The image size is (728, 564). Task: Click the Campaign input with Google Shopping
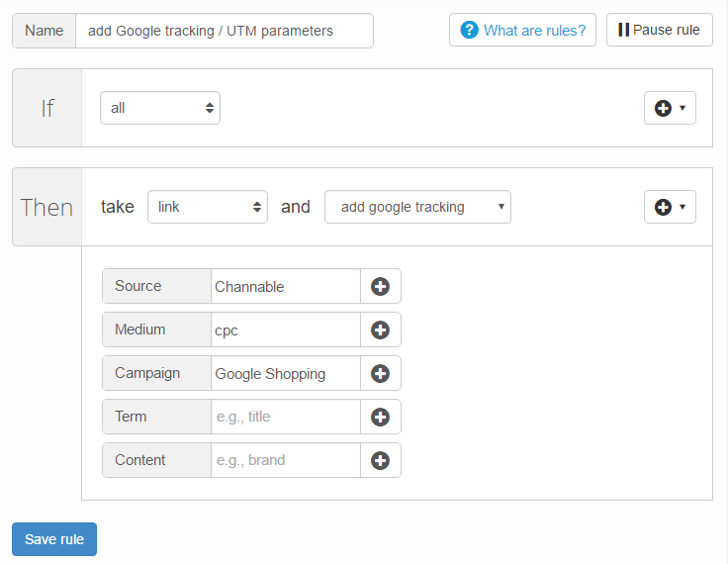[285, 373]
